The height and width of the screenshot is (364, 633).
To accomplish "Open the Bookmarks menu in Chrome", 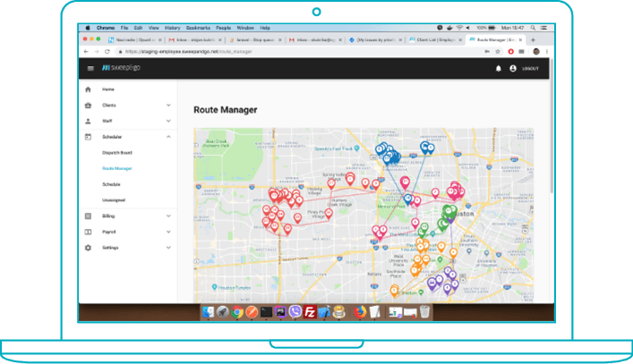I will [199, 28].
